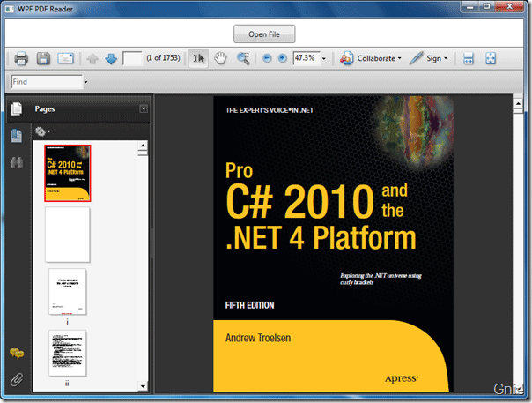Open the Pages panel gear options menu
The width and height of the screenshot is (532, 403).
pyautogui.click(x=41, y=131)
